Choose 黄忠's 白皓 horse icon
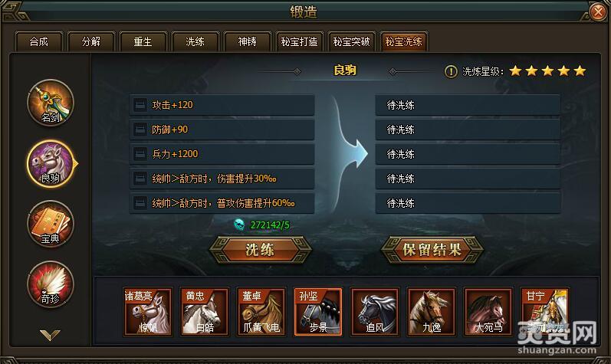This screenshot has height=364, width=611. [x=205, y=312]
